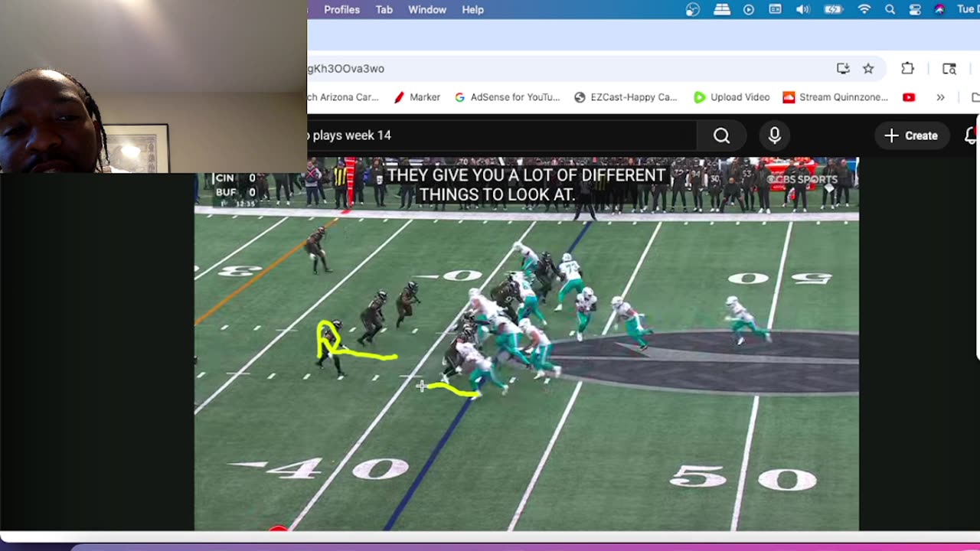Screen dimensions: 980x551
Task: Click the browser address bar URL
Action: pyautogui.click(x=346, y=69)
